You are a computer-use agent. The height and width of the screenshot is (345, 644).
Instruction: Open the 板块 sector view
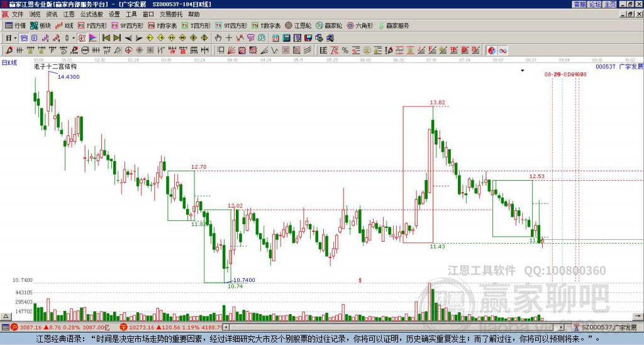(x=40, y=25)
